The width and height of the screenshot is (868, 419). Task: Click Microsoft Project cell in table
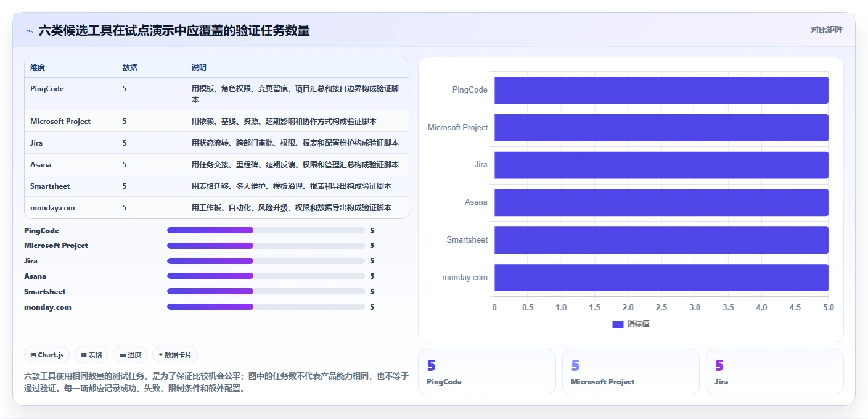(x=60, y=122)
